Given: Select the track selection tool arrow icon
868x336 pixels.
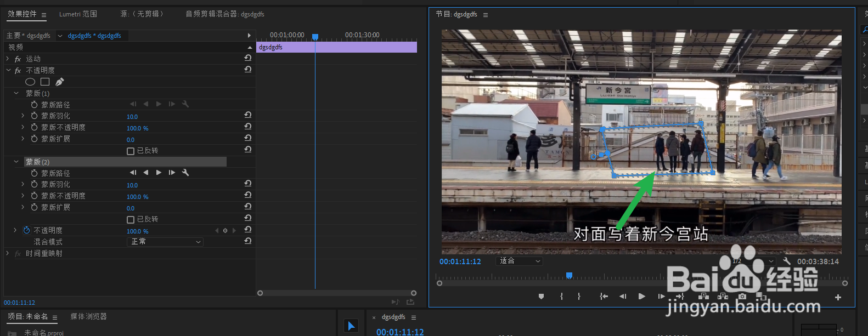Looking at the screenshot, I should (x=351, y=326).
